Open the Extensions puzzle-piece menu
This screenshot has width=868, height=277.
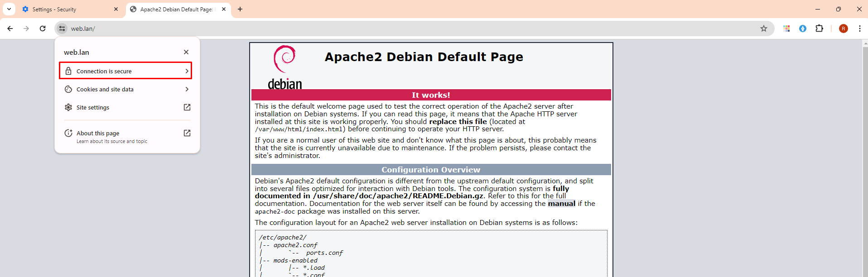click(x=819, y=29)
